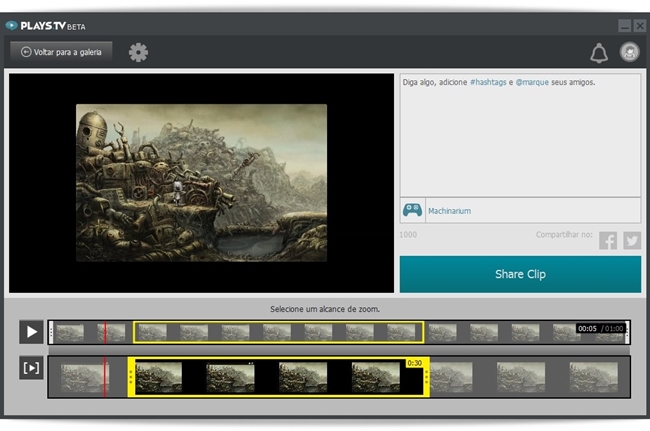Play the selected clip range with bracket-play icon
This screenshot has height=431, width=650.
32,367
